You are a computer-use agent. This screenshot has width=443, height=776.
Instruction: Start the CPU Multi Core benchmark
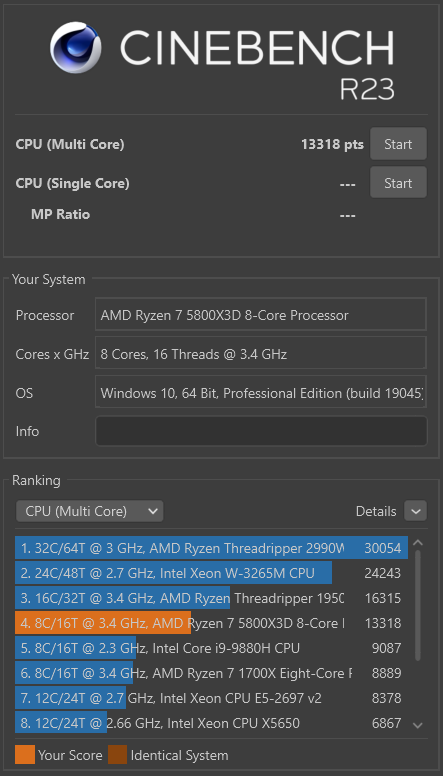coord(398,144)
